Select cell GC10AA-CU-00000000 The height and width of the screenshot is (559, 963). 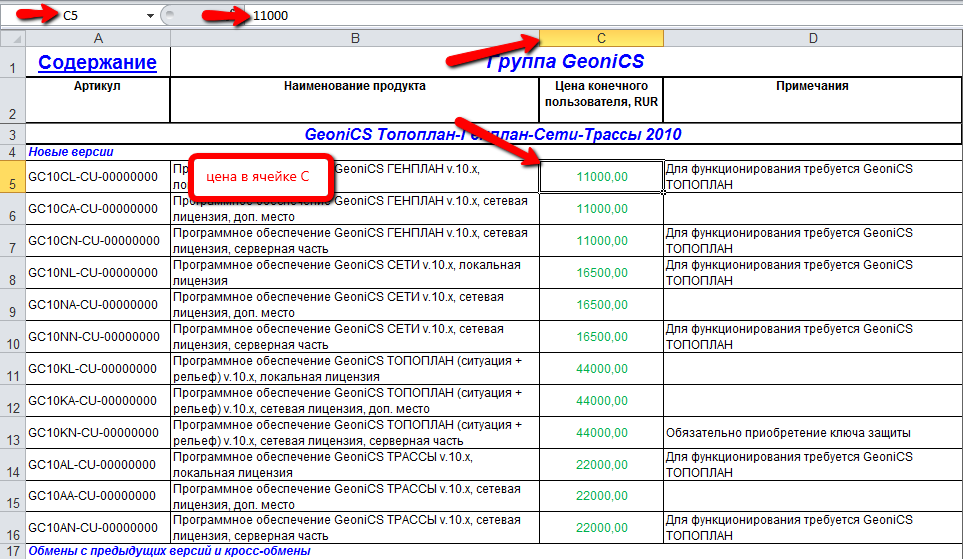click(x=98, y=496)
